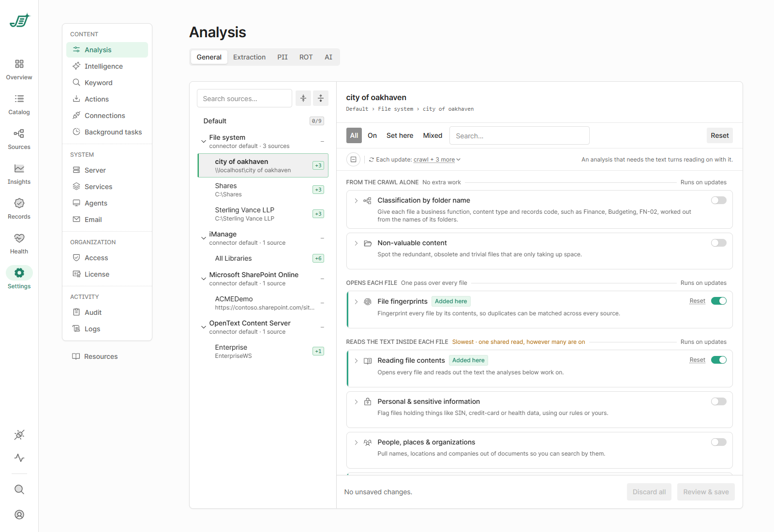Image resolution: width=774 pixels, height=532 pixels.
Task: Select the Sterling Vance LLP source
Action: click(263, 214)
